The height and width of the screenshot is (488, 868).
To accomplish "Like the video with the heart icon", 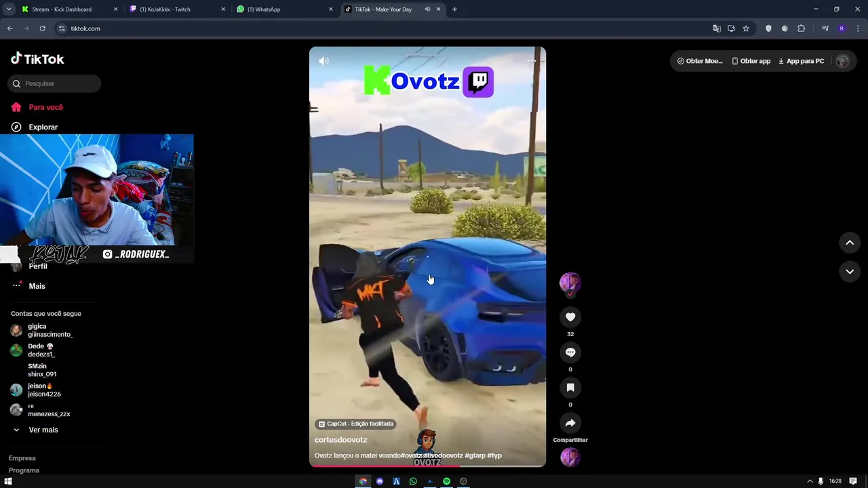I will click(x=570, y=317).
